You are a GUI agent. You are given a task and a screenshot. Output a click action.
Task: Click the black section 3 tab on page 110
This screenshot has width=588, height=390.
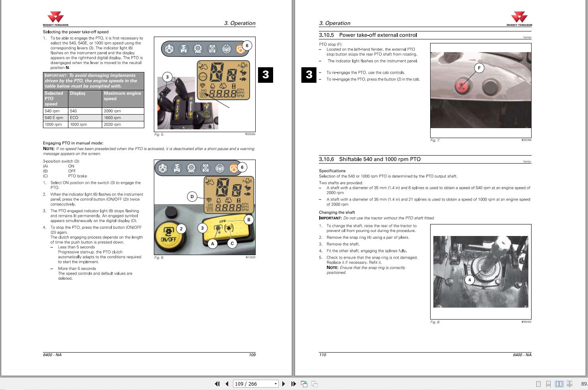pos(309,74)
